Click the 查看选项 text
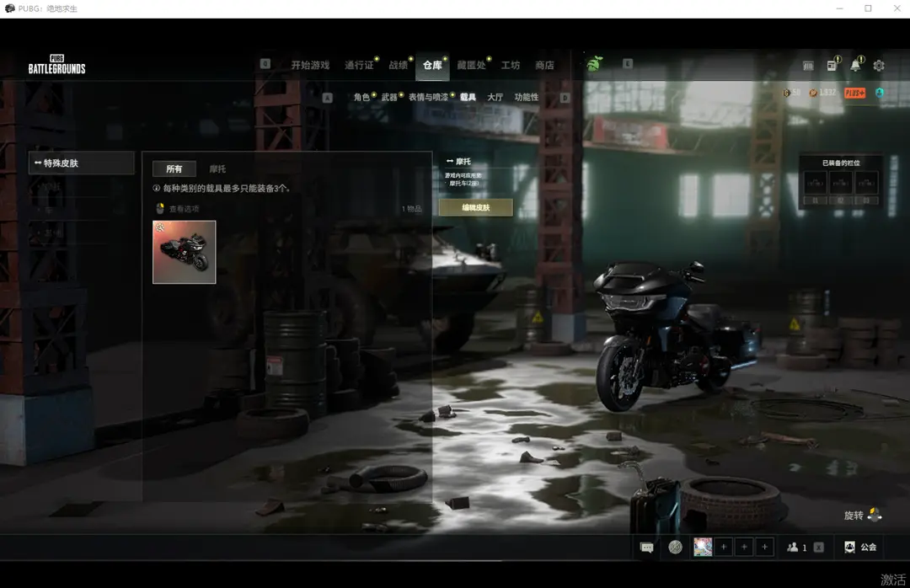This screenshot has height=588, width=910. click(184, 209)
